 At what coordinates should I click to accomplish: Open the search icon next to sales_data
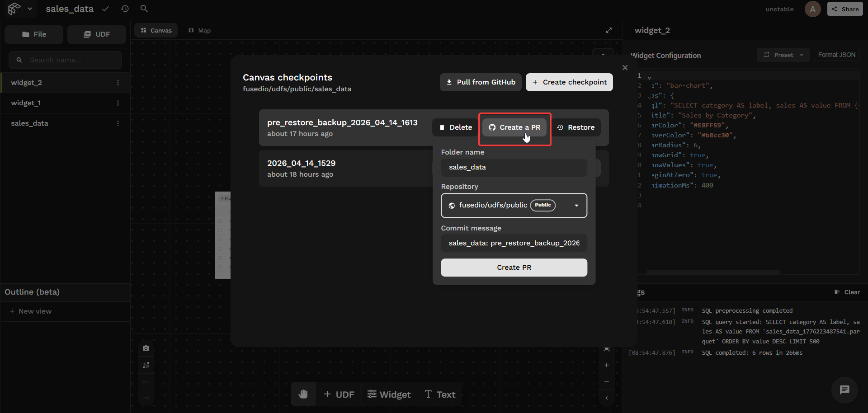pyautogui.click(x=144, y=9)
